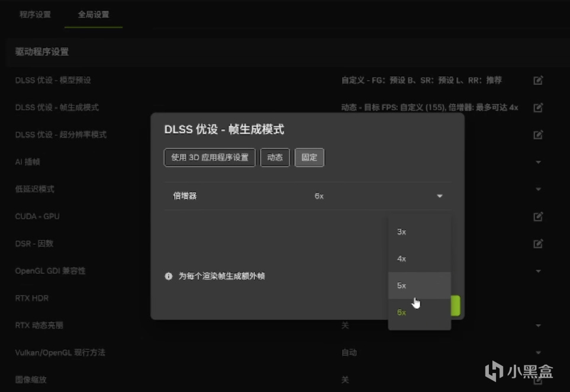Click info icon beside 为每个渲染帧生成额外帧
The width and height of the screenshot is (570, 392).
click(168, 276)
